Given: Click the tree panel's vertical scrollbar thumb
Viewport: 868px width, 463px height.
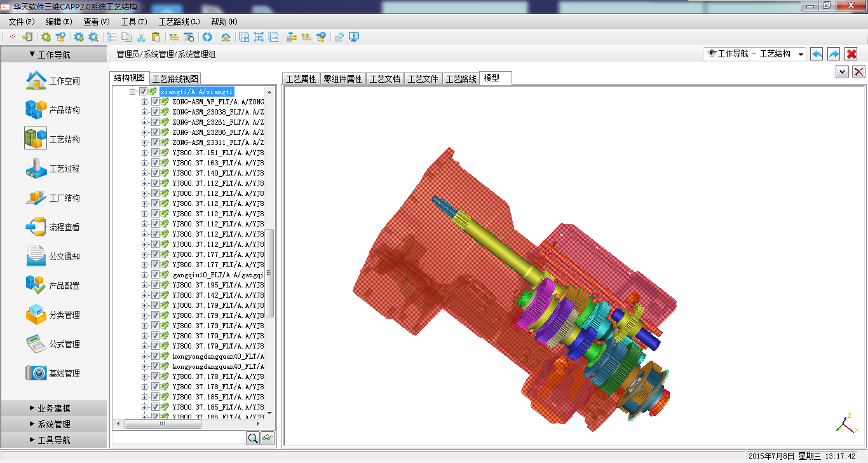Looking at the screenshot, I should pos(269,273).
